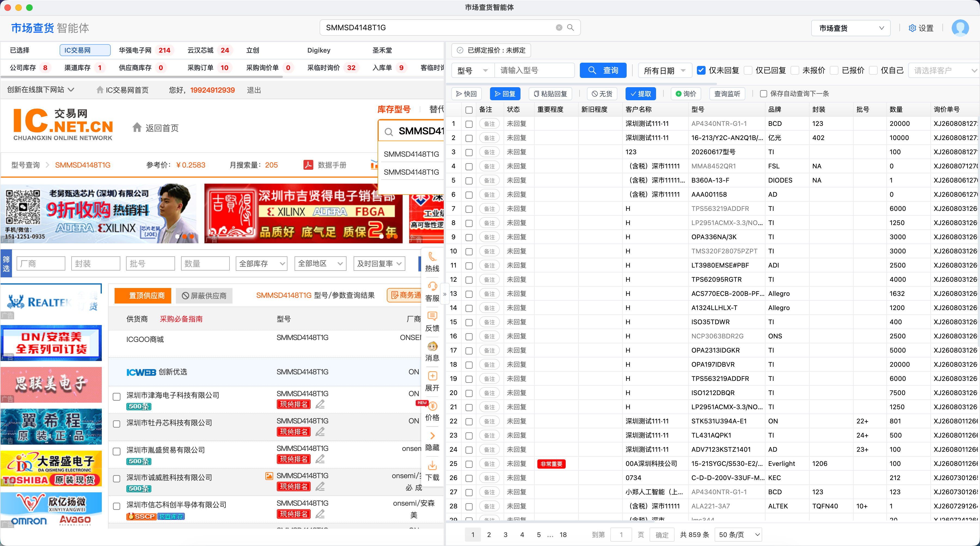Click the 展开 expand icon
This screenshot has height=546, width=980.
click(432, 376)
